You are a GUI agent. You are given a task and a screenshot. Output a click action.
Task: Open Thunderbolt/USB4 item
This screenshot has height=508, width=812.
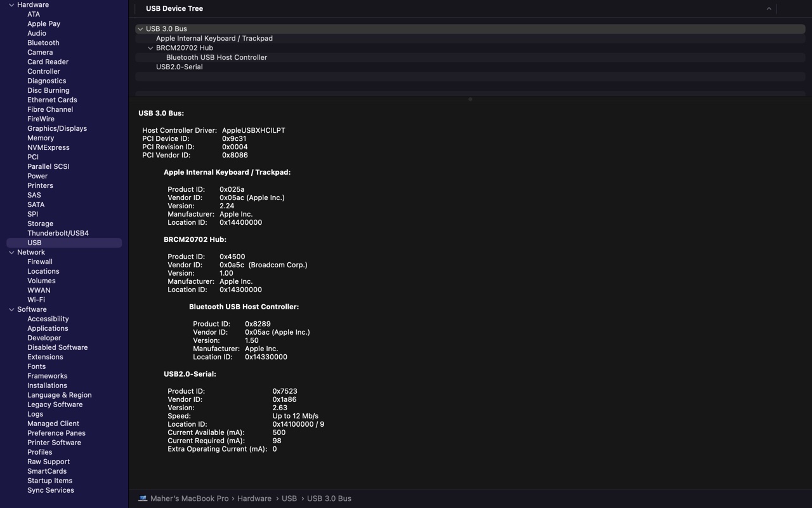click(58, 233)
